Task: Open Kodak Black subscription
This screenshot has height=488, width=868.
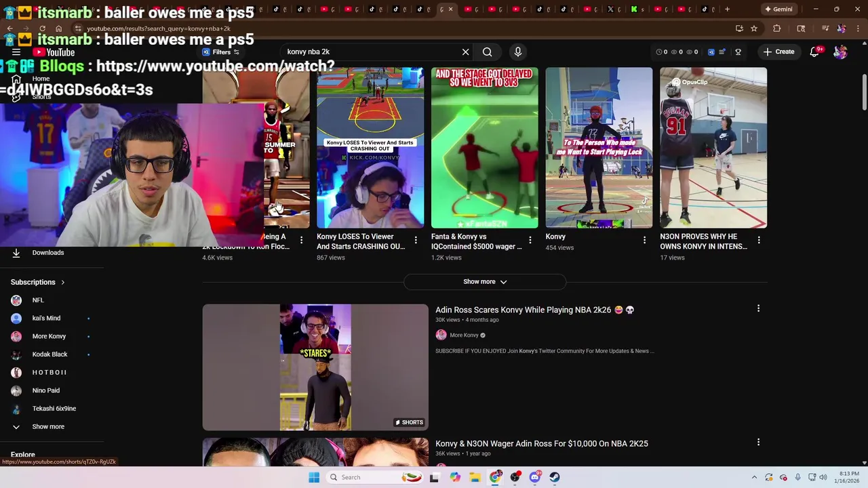Action: 51,354
